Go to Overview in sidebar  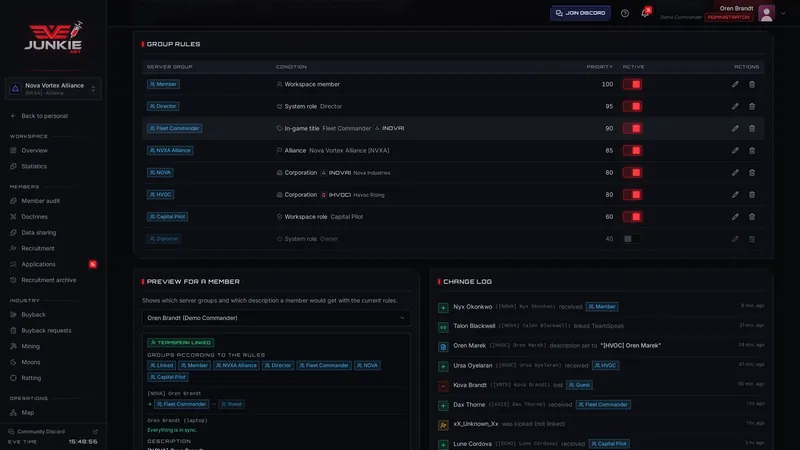(x=34, y=151)
